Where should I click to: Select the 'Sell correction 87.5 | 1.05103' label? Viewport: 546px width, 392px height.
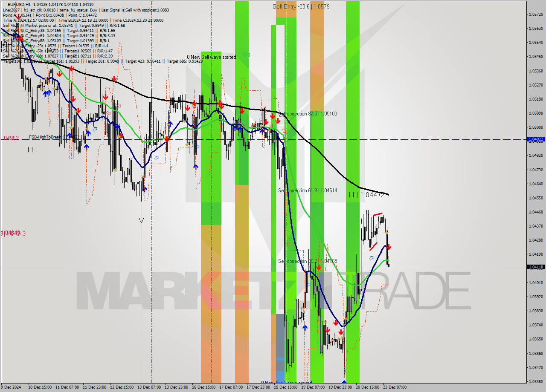tap(308, 114)
